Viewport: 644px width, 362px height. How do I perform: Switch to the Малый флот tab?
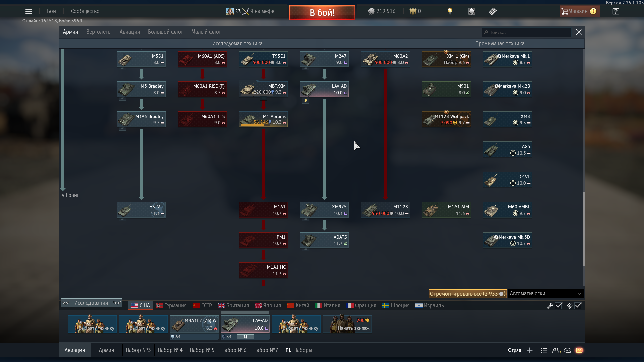[x=206, y=32]
